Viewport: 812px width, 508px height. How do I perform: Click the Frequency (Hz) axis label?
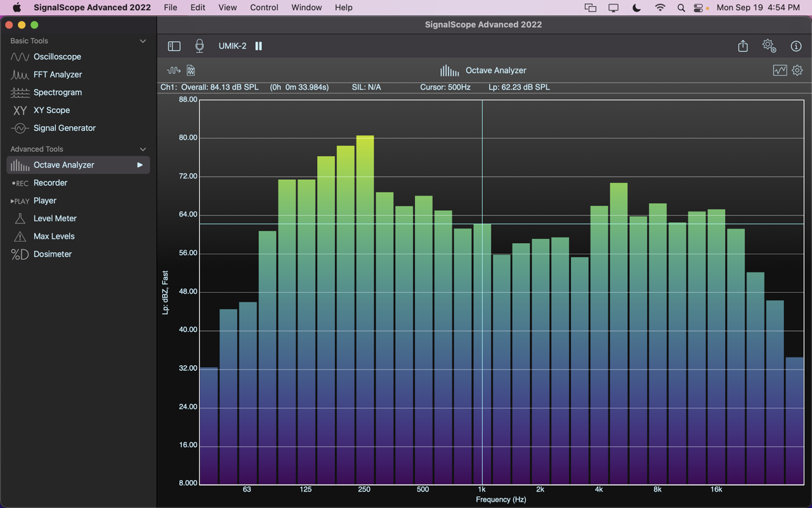[501, 500]
